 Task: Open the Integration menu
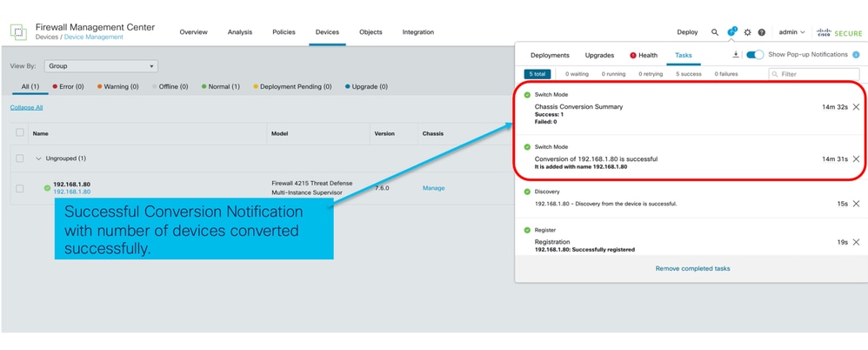click(418, 32)
